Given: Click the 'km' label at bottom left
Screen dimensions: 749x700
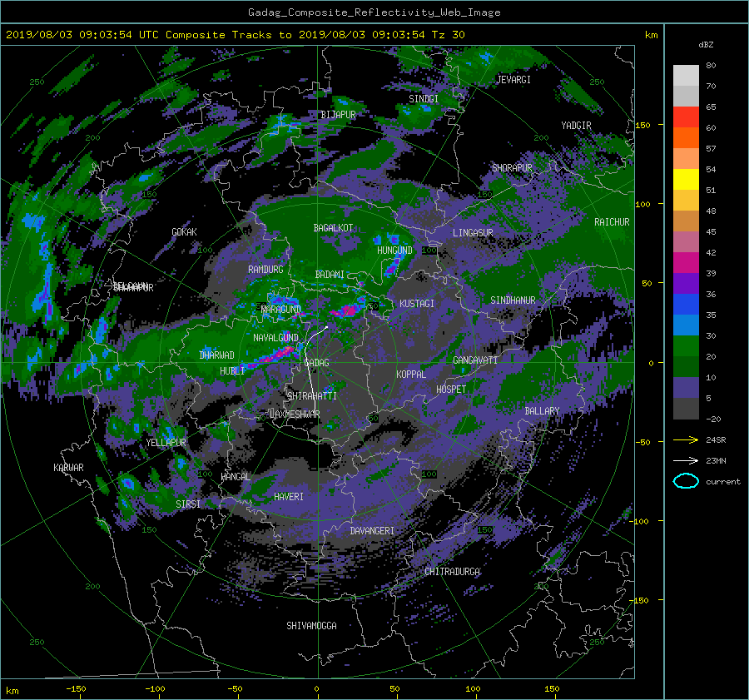Looking at the screenshot, I should [12, 691].
